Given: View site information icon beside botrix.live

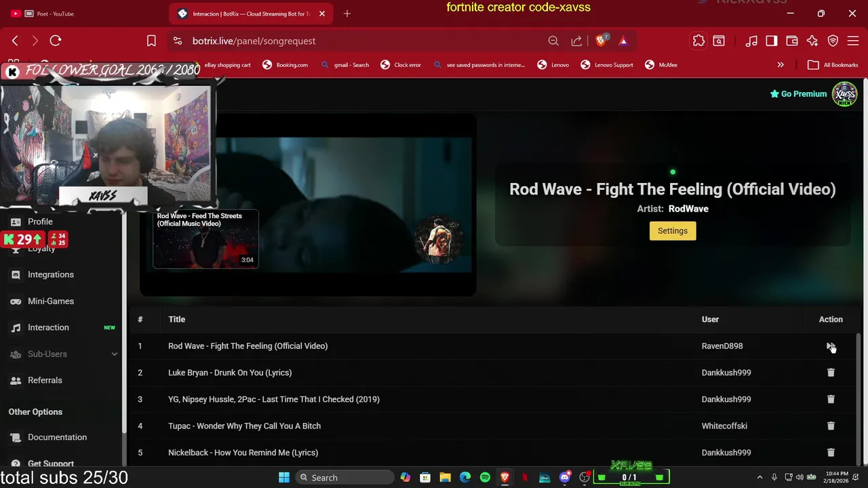Looking at the screenshot, I should pyautogui.click(x=178, y=41).
